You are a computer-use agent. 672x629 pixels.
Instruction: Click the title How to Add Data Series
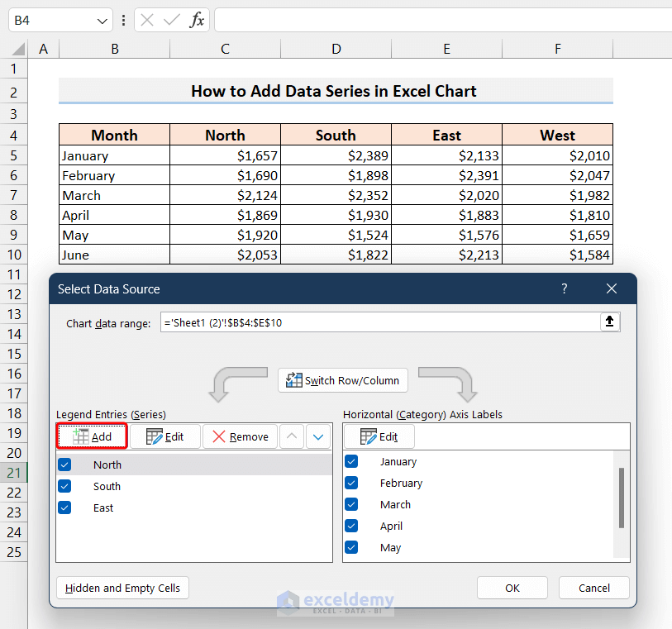(x=334, y=91)
